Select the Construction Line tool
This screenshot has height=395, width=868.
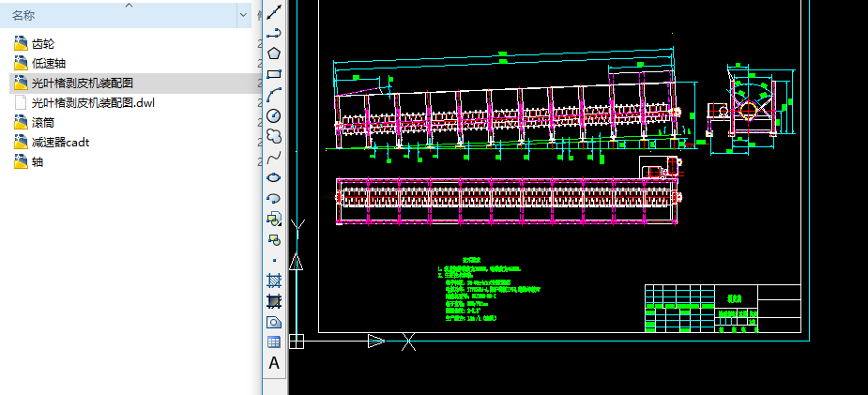[274, 11]
